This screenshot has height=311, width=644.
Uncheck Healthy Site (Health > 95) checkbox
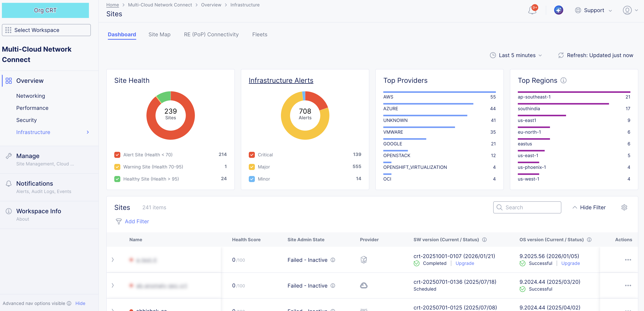(117, 179)
